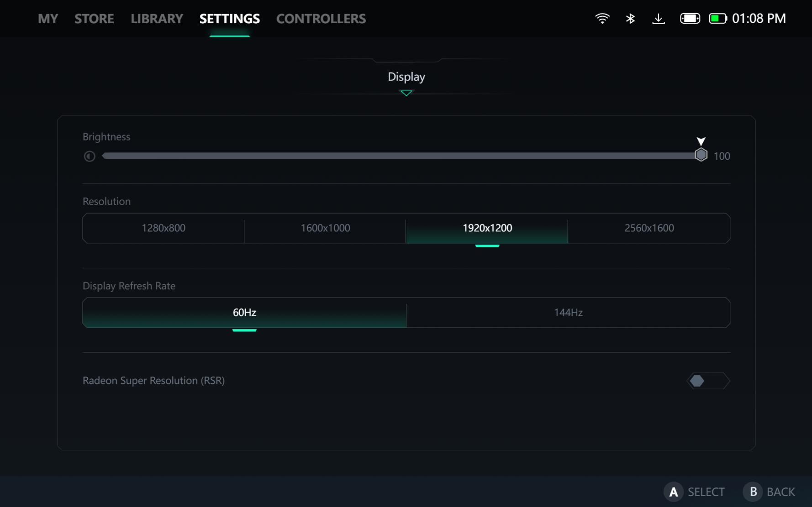Screen dimensions: 812x507
Task: Open the downloads arrow icon
Action: tap(658, 18)
